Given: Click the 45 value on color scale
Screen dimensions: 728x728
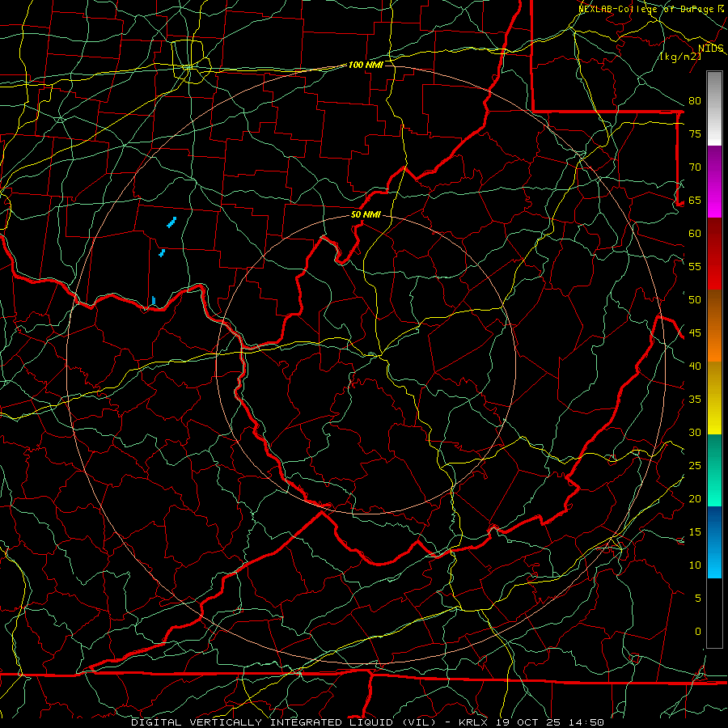Looking at the screenshot, I should (695, 333).
